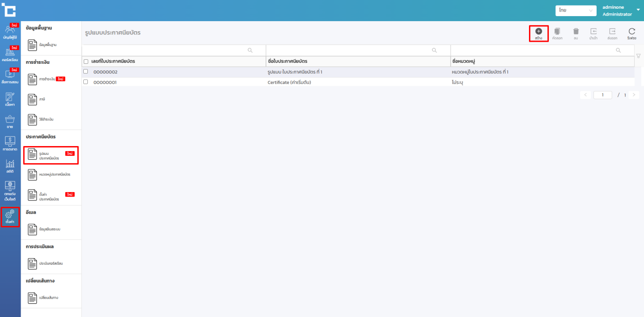Viewport: 644px width, 317px height.
Task: Tick the checkbox for certificate 00000001
Action: 86,82
